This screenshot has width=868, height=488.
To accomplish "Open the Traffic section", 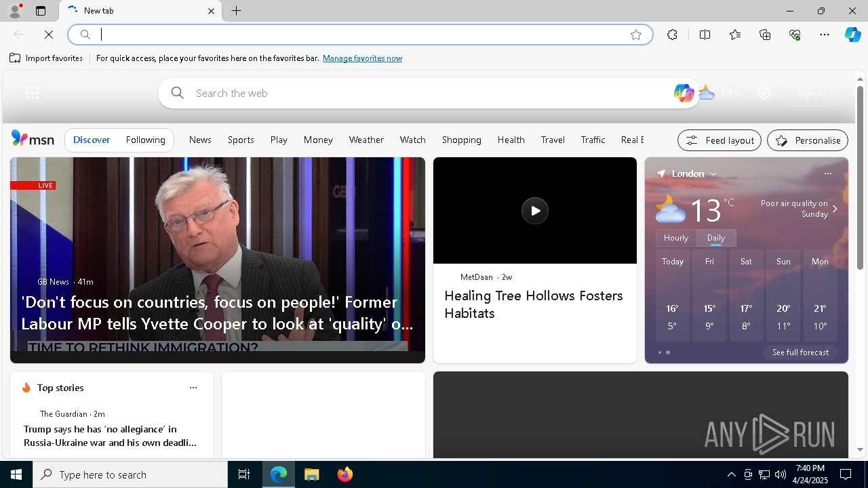I will (x=593, y=140).
